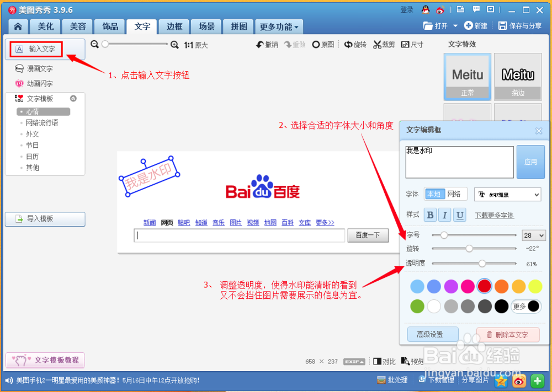Click the 裁剪 crop tool
This screenshot has width=552, height=392.
pos(384,45)
